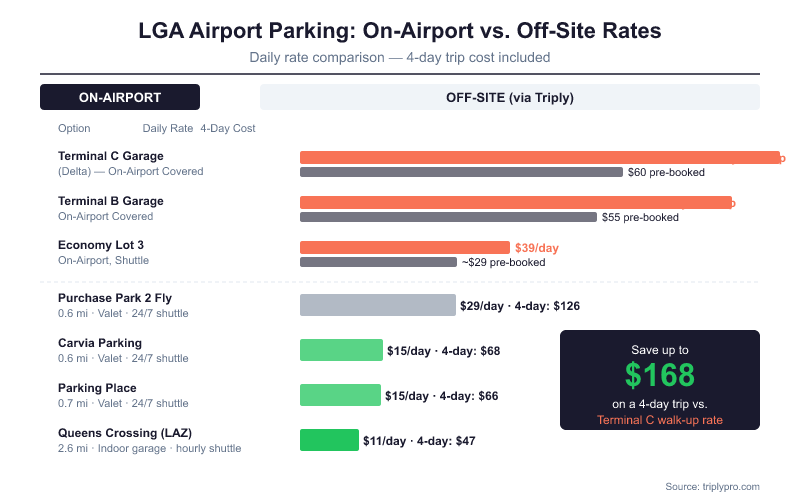Click the Daily Rate column header
Screen dimensions: 800x500
click(x=168, y=128)
